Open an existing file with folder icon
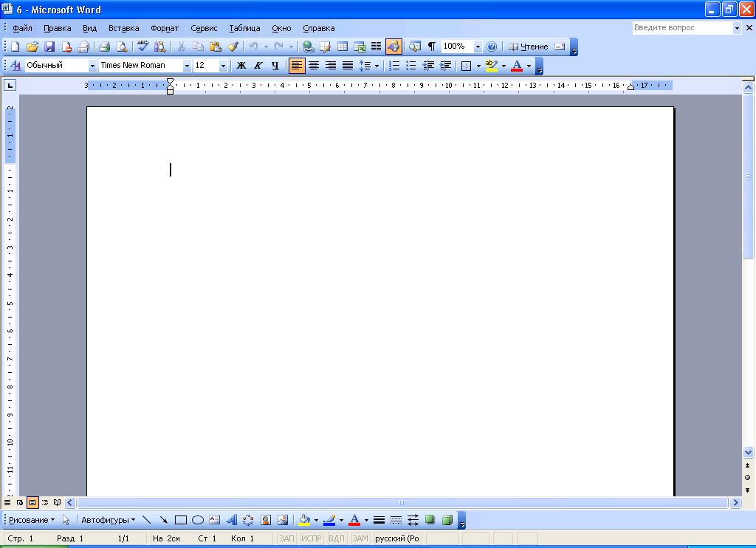This screenshot has width=756, height=548. [x=32, y=47]
